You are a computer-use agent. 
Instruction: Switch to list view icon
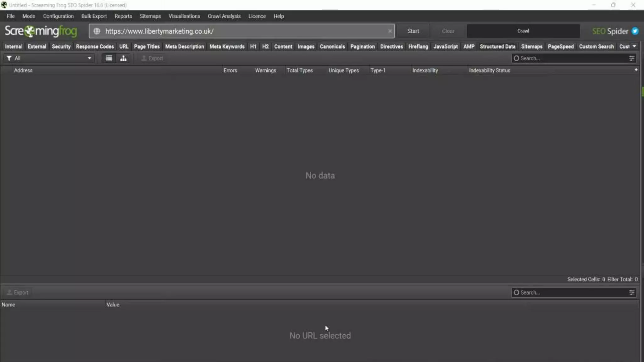pyautogui.click(x=109, y=58)
